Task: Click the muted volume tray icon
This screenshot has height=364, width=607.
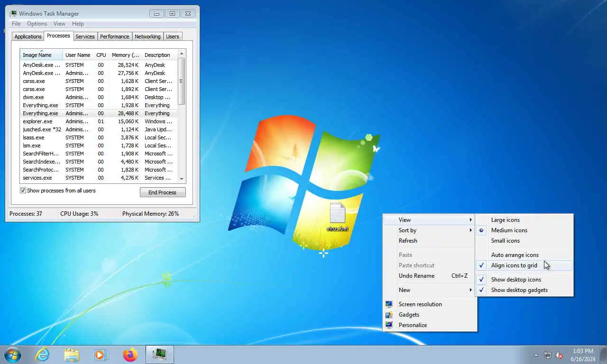Action: click(x=560, y=355)
